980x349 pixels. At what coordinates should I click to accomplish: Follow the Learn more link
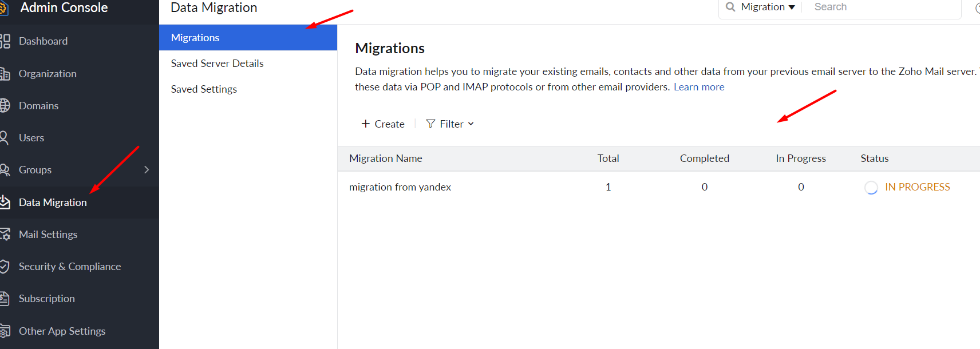click(699, 87)
